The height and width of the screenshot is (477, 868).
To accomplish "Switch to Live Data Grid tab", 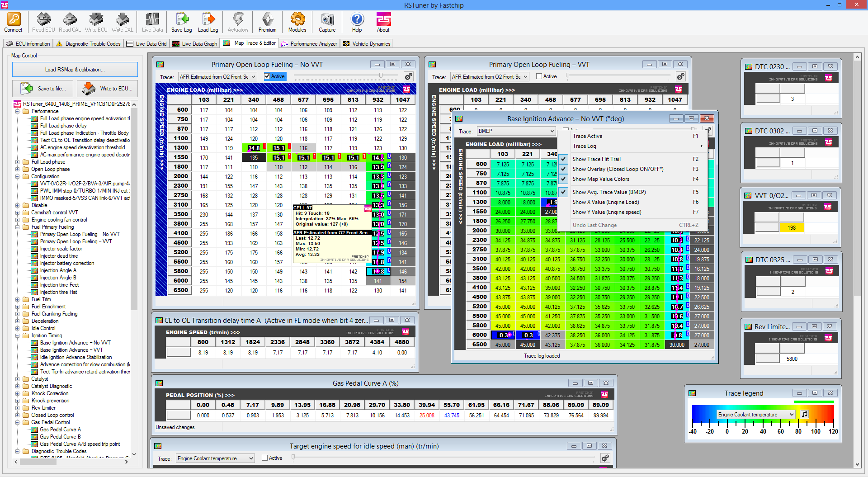I will pyautogui.click(x=146, y=44).
